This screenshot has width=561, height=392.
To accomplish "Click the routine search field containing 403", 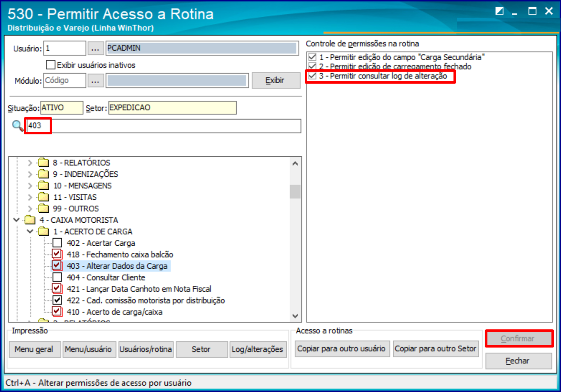I will click(164, 126).
